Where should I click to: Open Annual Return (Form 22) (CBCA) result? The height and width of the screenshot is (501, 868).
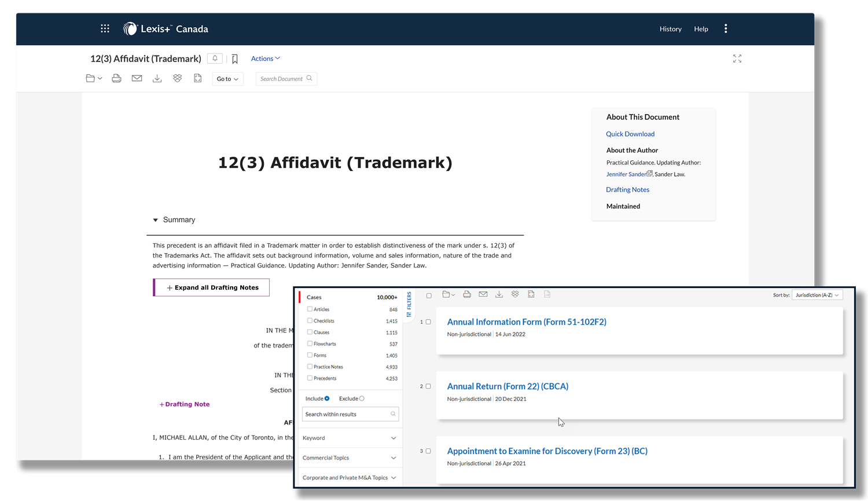click(x=507, y=386)
